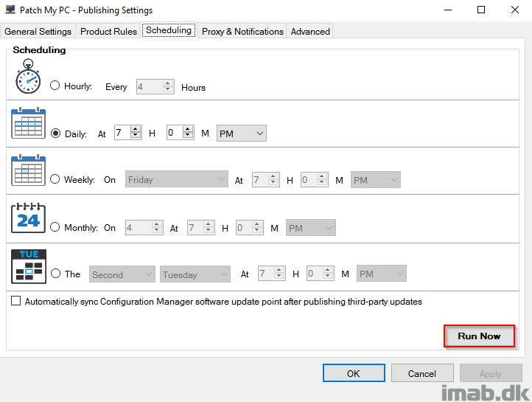Viewport: 532px width, 402px height.
Task: Decrease the Weekly minute value
Action: [322, 182]
